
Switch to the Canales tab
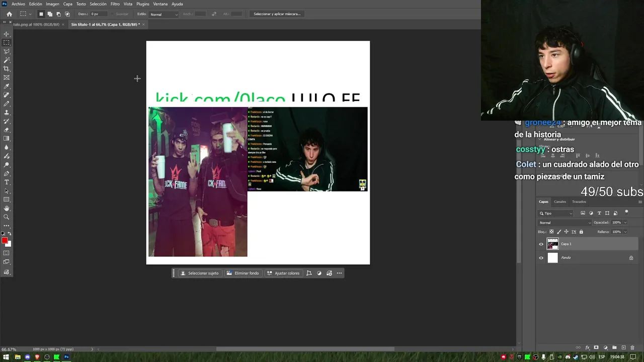pyautogui.click(x=560, y=202)
